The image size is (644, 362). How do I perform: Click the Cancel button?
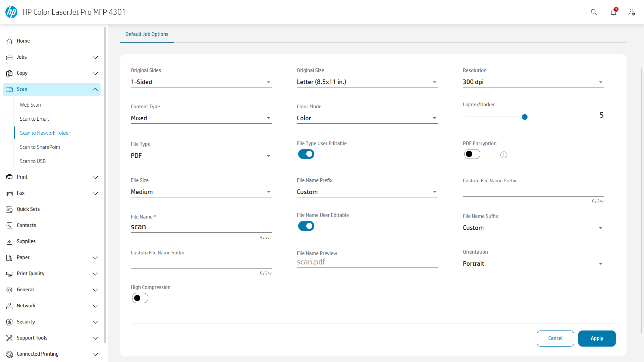pos(555,338)
